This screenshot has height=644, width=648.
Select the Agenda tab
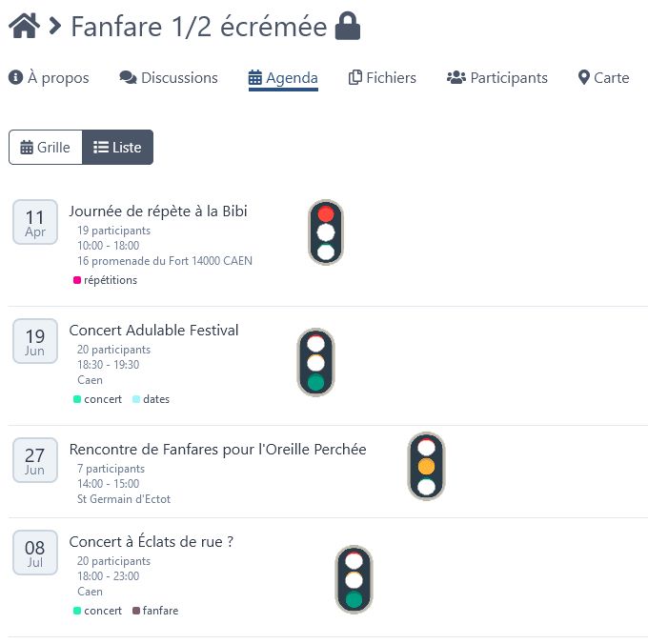[283, 78]
